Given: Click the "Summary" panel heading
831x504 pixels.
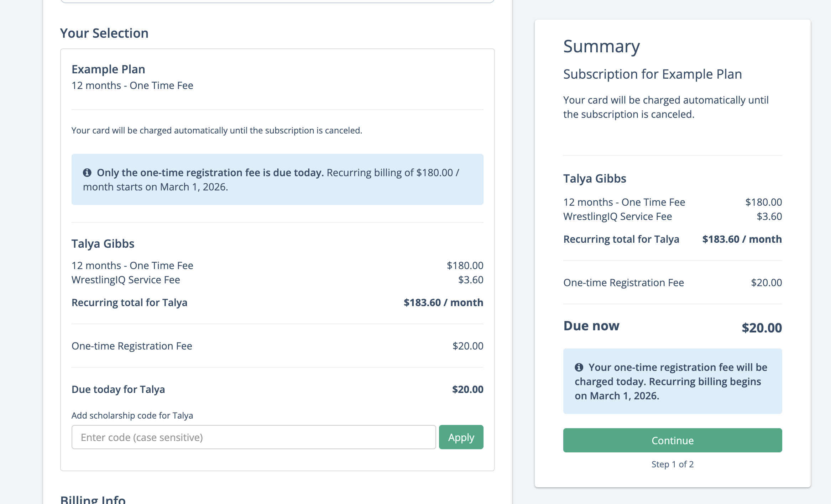Looking at the screenshot, I should click(601, 47).
